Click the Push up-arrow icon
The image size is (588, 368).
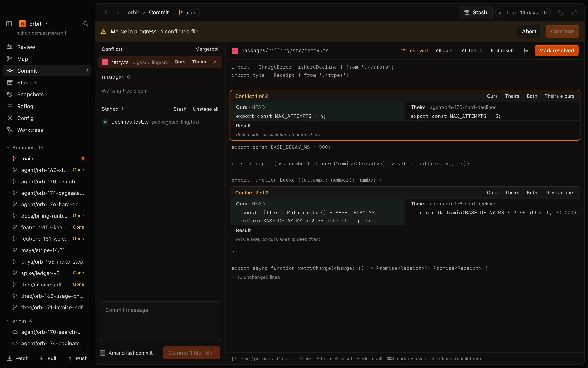coord(70,358)
